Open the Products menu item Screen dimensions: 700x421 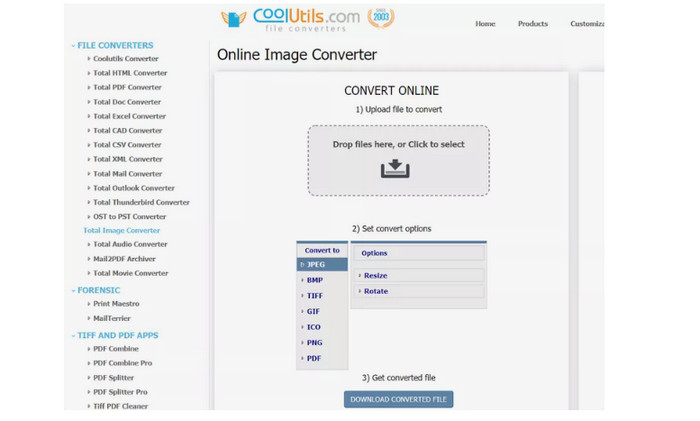pos(533,24)
